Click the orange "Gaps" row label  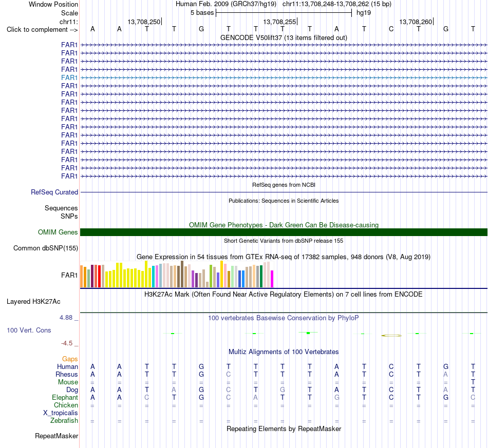point(70,359)
